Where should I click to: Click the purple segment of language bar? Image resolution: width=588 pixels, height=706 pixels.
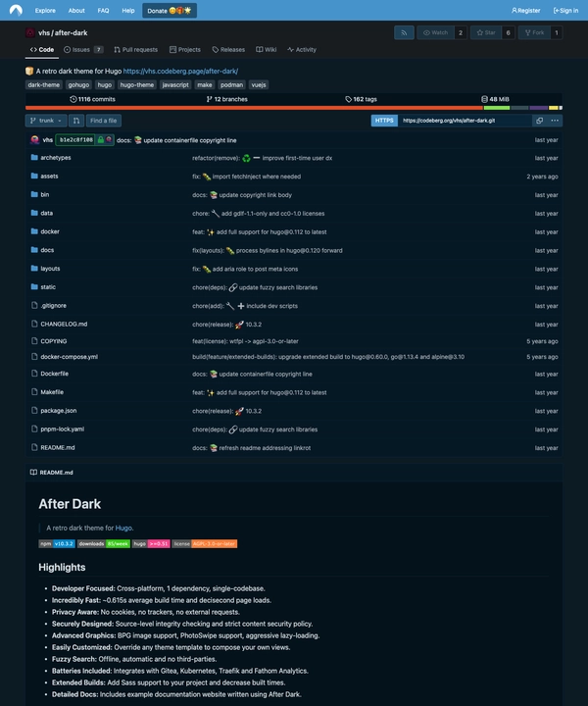pos(539,108)
